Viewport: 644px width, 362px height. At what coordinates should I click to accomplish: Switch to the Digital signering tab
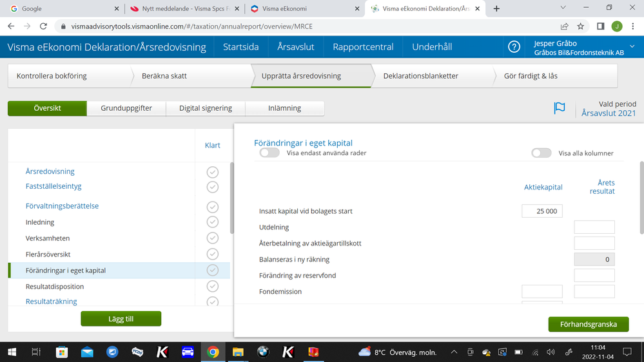[205, 108]
